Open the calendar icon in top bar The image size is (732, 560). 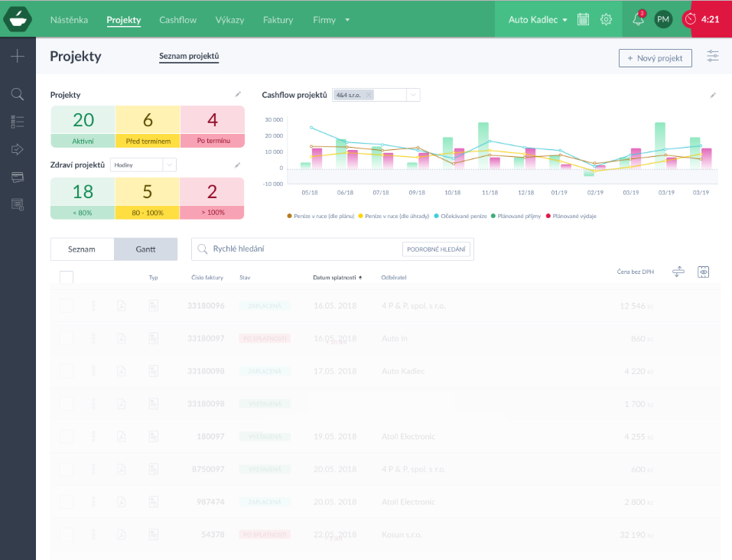coord(583,20)
